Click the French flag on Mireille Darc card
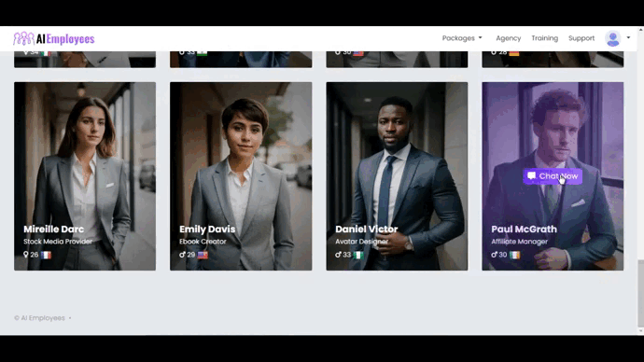 (46, 255)
